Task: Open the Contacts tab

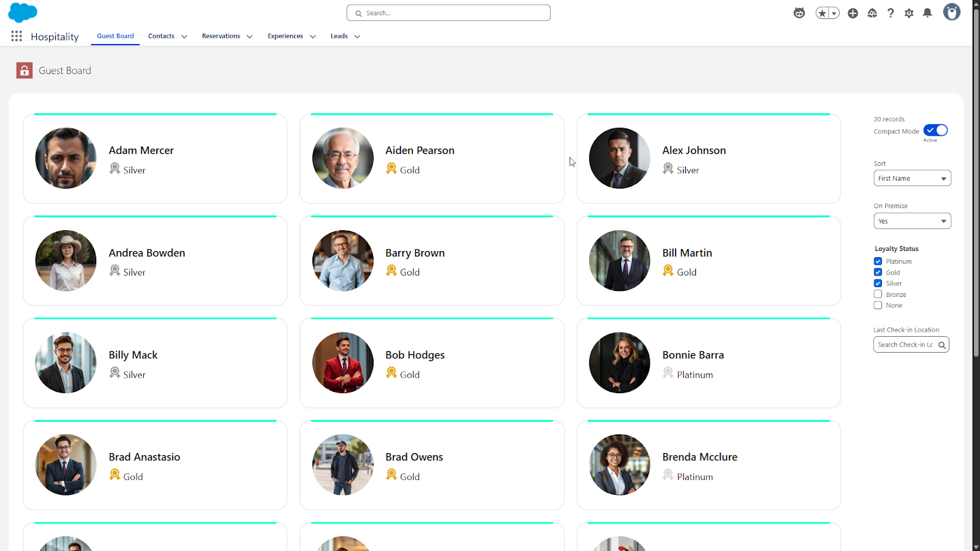Action: click(161, 36)
